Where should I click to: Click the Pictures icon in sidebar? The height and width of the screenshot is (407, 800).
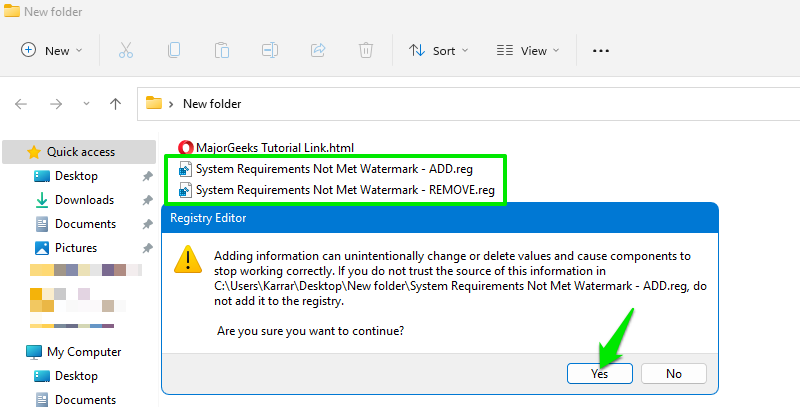(x=42, y=248)
